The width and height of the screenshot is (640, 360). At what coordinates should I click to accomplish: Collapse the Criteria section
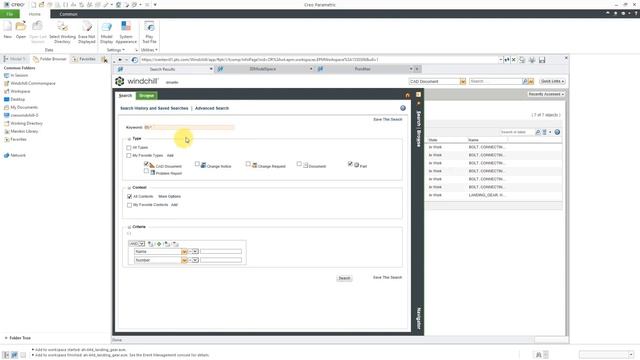click(129, 227)
